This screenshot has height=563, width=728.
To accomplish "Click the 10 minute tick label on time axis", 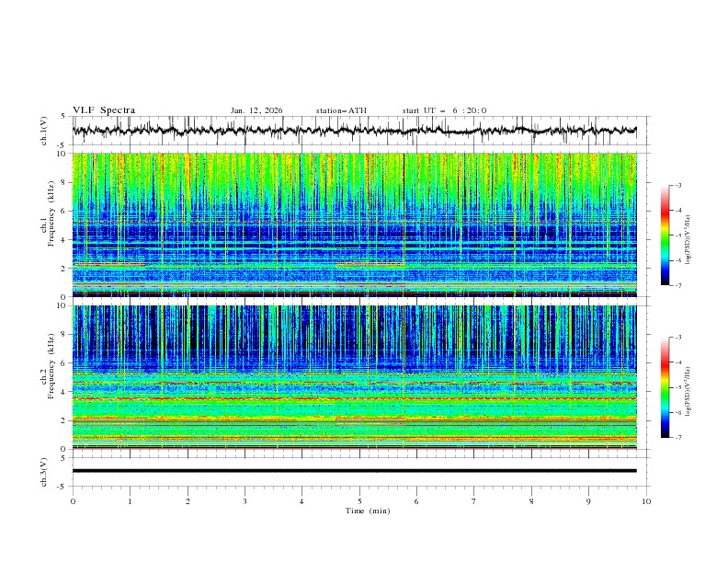I will (646, 500).
